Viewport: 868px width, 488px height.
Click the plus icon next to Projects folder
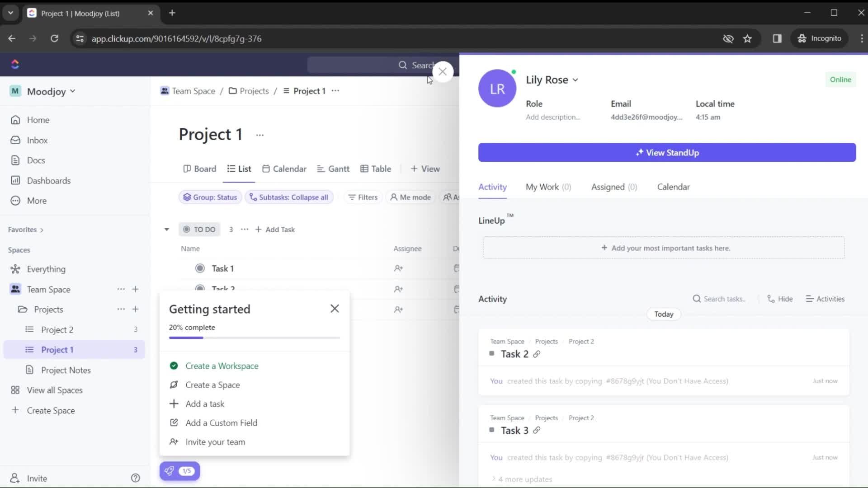(135, 310)
